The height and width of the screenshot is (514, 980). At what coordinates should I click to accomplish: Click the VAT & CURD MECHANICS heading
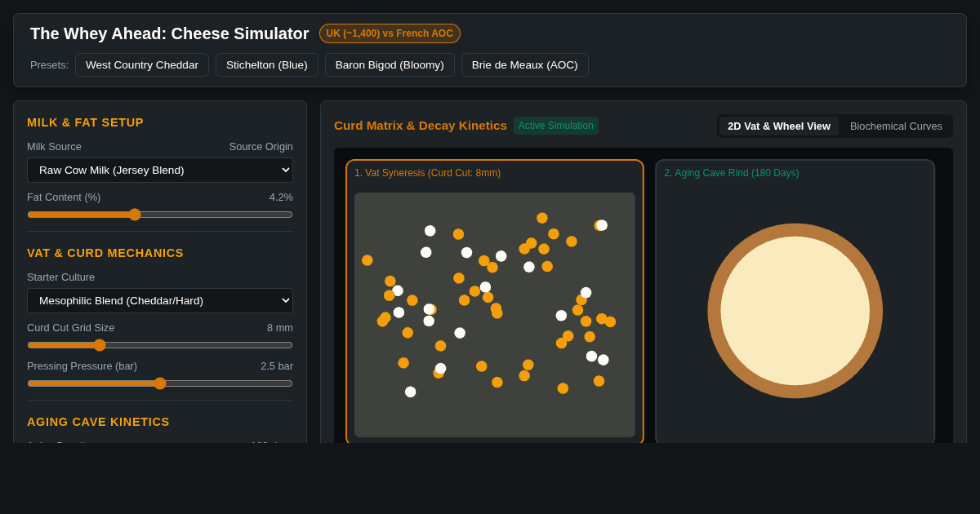[105, 253]
